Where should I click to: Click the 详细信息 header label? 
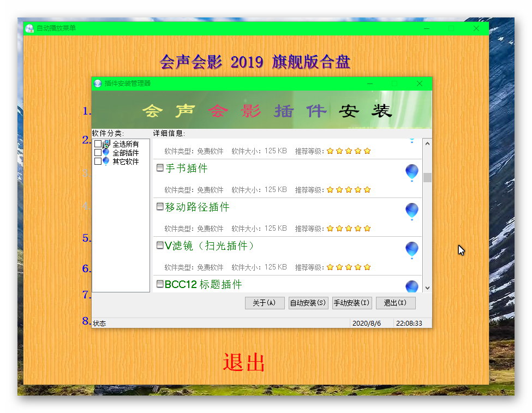tap(169, 133)
